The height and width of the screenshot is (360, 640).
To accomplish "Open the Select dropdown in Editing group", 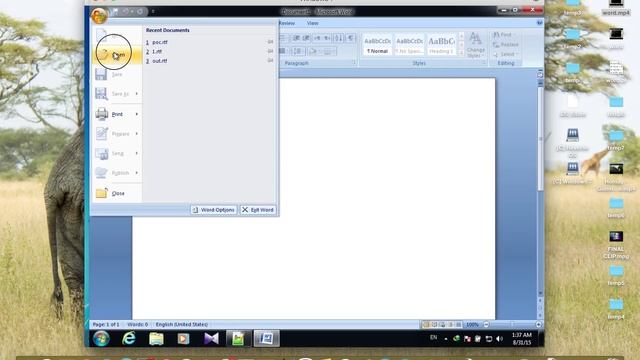I will (x=505, y=54).
